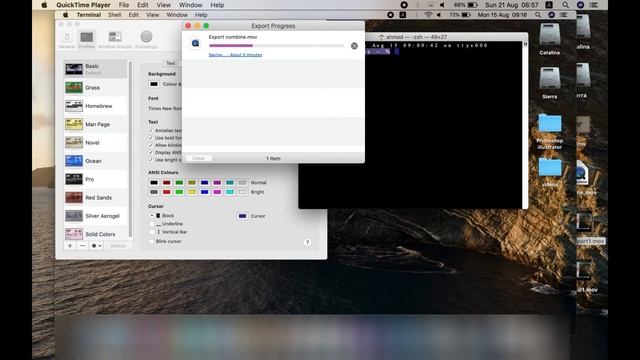640x360 pixels.
Task: Open General pane in Terminal preferences toolbar
Action: pyautogui.click(x=67, y=40)
